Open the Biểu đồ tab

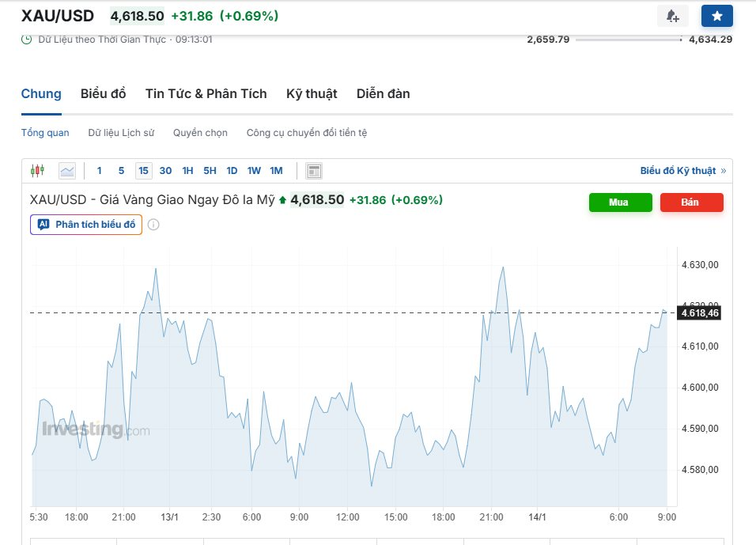103,93
